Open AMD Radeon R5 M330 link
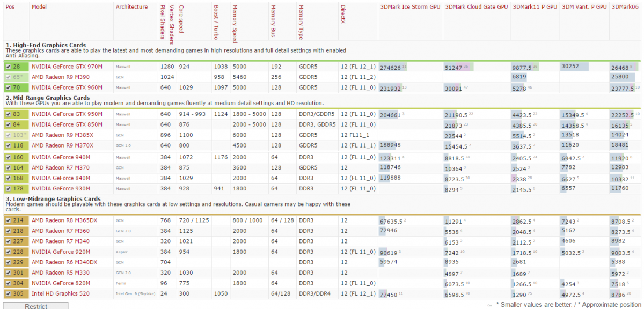This screenshot has width=644, height=309. point(60,273)
